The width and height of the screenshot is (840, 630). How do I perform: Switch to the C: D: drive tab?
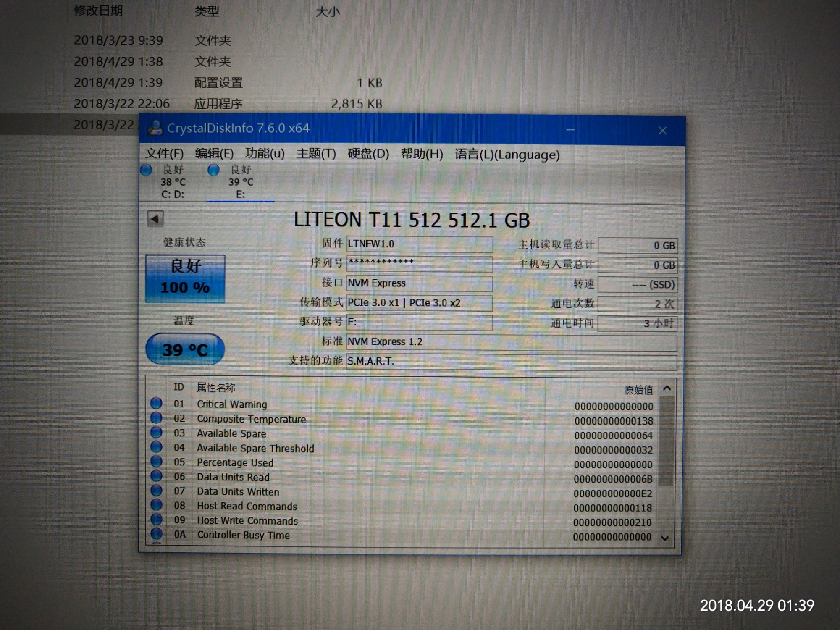(x=173, y=183)
